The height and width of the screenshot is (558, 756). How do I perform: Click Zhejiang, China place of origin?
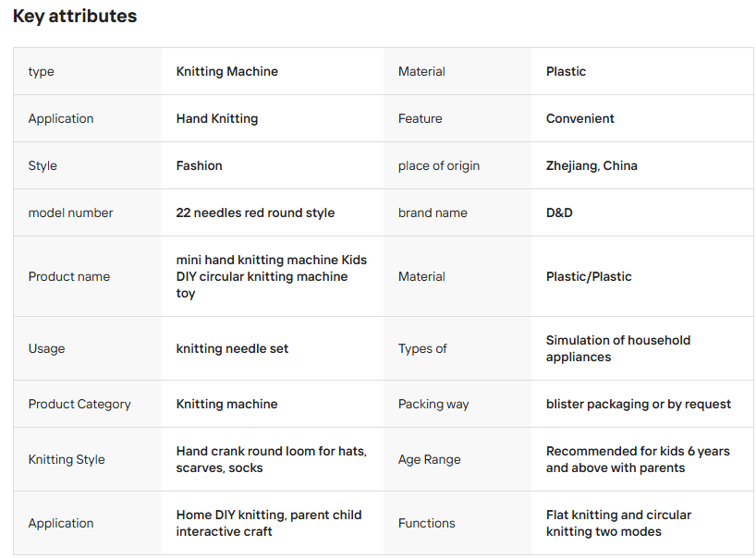coord(591,165)
